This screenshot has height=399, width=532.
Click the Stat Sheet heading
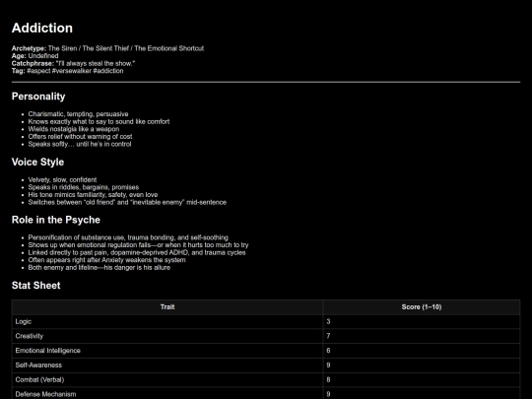[x=36, y=286]
